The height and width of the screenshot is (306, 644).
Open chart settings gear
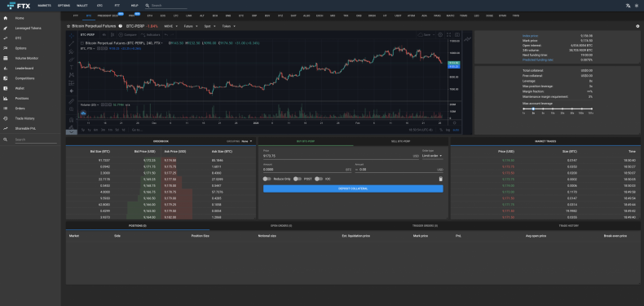(x=440, y=35)
